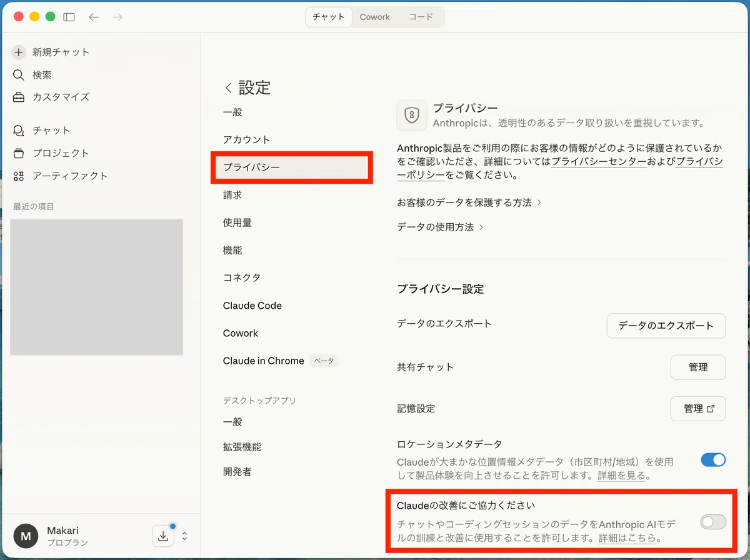This screenshot has height=560, width=750.
Task: Click the アーティファクト shapes icon
Action: pyautogui.click(x=19, y=176)
